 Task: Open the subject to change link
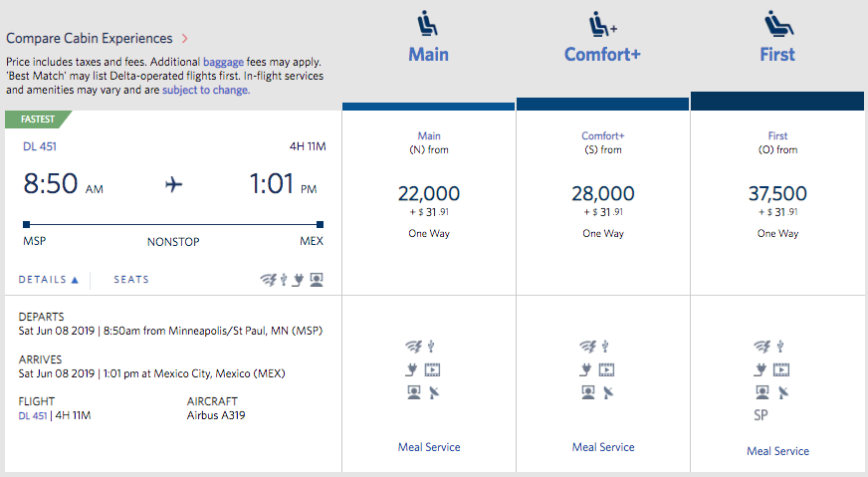click(x=206, y=90)
